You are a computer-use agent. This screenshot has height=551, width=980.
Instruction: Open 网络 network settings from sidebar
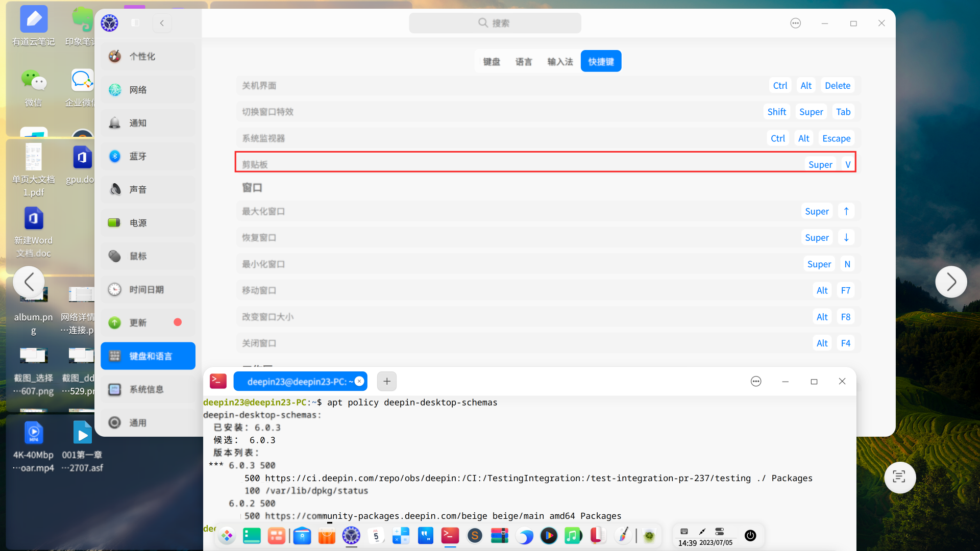point(137,89)
